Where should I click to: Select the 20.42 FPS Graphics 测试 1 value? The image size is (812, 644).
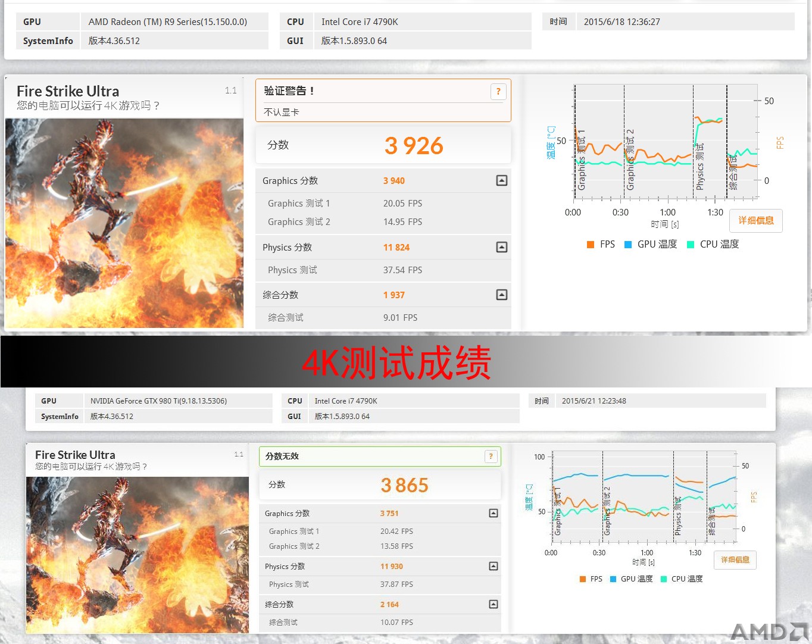pos(396,532)
